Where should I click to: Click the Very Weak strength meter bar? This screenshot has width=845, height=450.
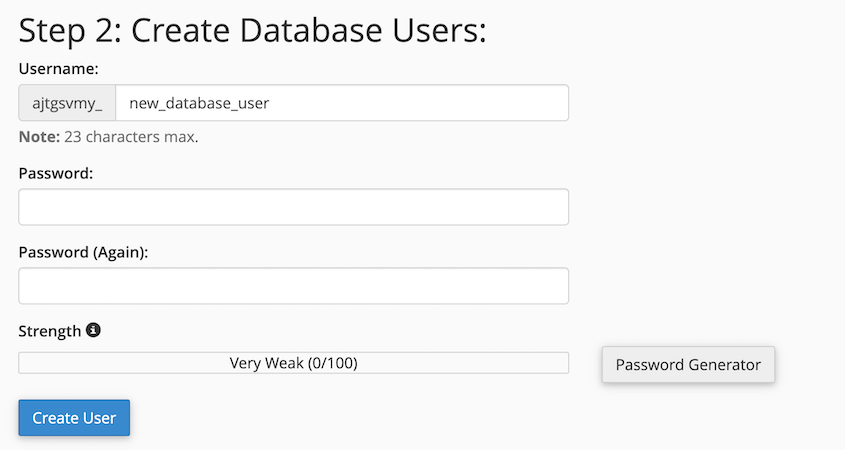(x=293, y=363)
